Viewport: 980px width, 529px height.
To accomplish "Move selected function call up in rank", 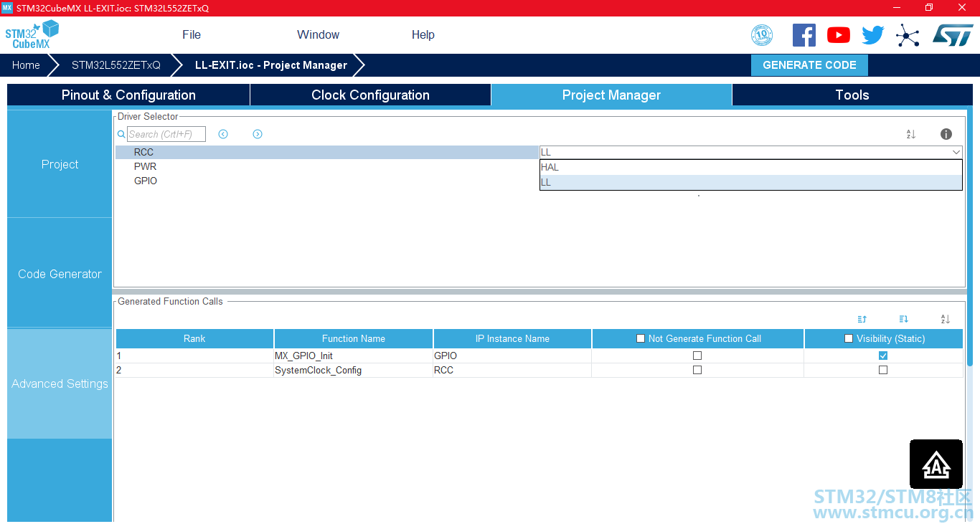I will (862, 319).
